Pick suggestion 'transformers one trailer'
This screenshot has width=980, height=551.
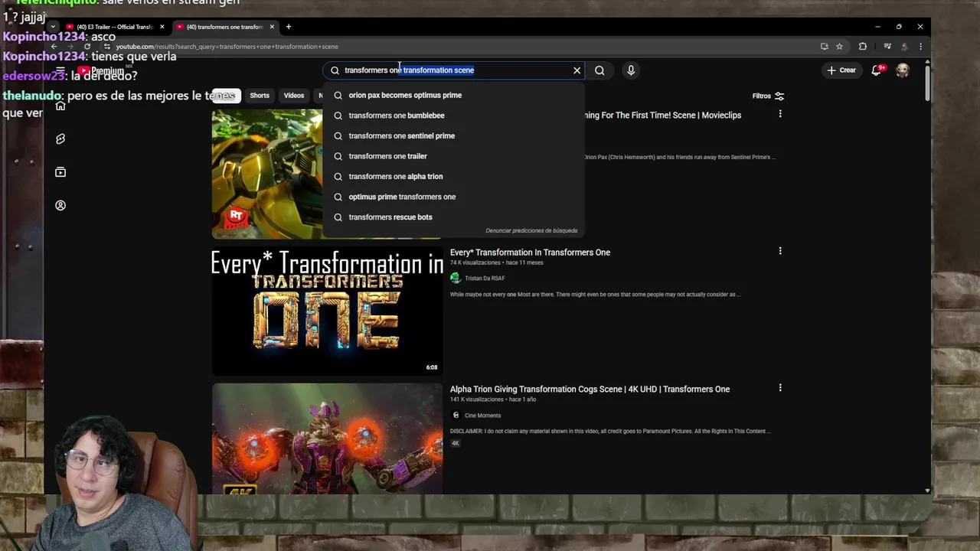[x=453, y=156]
